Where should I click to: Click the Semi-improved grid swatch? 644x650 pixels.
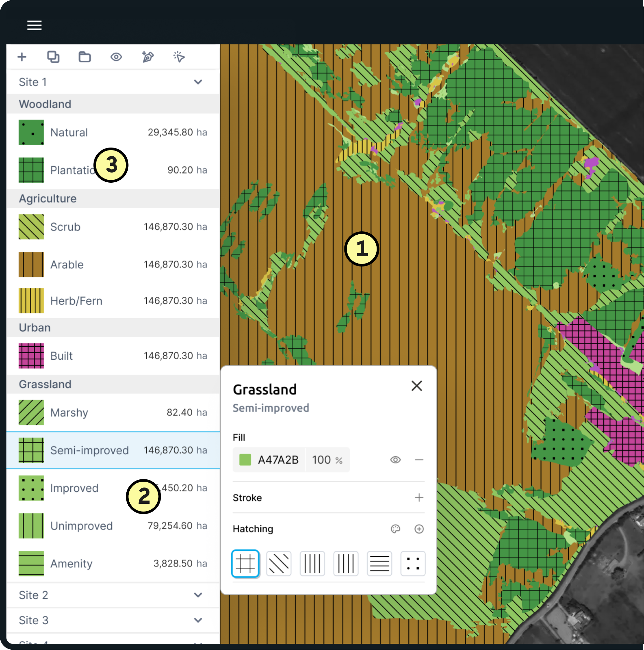pyautogui.click(x=31, y=450)
